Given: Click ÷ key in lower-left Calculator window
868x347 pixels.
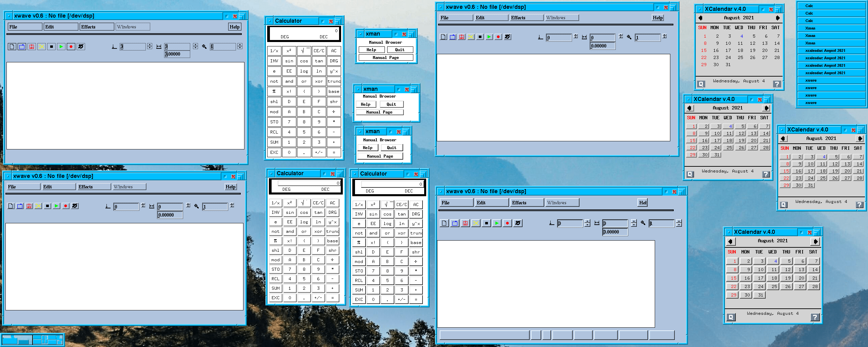Looking at the screenshot, I should tap(332, 260).
